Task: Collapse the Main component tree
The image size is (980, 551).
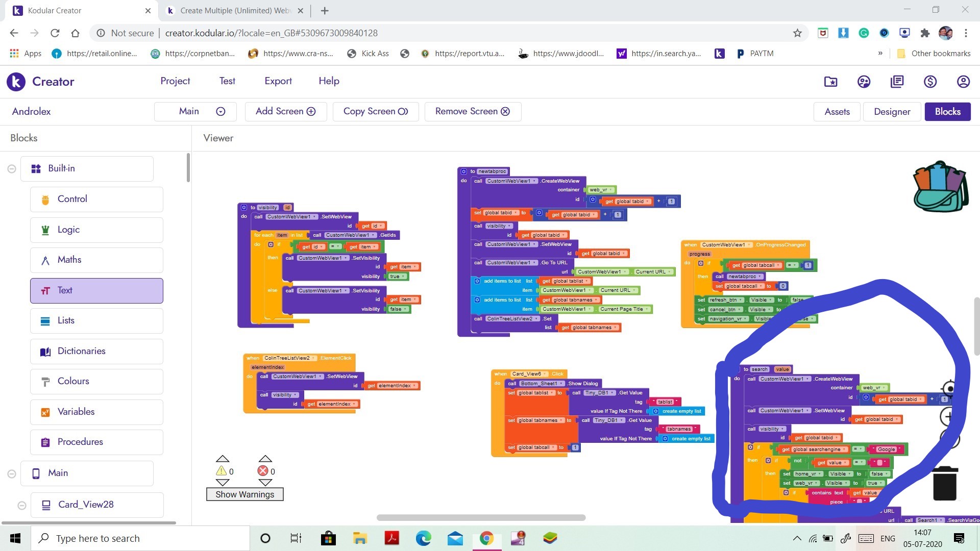Action: point(11,473)
